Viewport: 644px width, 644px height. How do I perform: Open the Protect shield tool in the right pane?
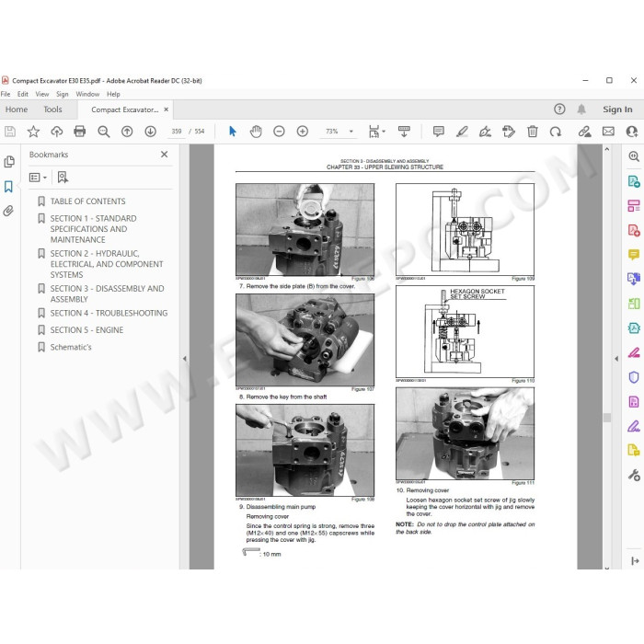(634, 377)
